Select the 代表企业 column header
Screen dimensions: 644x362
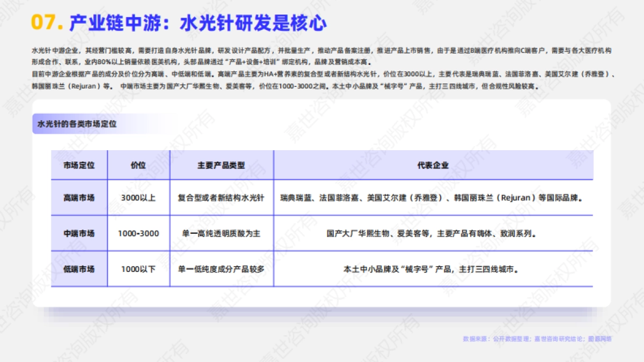tap(435, 166)
